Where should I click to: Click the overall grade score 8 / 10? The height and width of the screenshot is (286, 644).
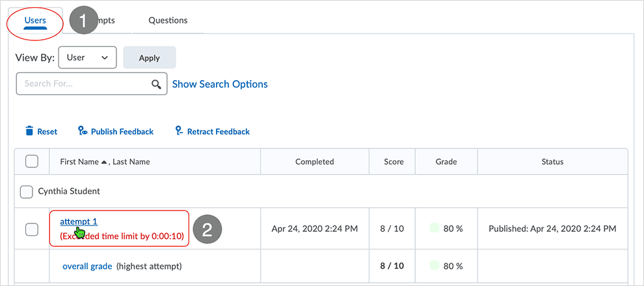392,266
